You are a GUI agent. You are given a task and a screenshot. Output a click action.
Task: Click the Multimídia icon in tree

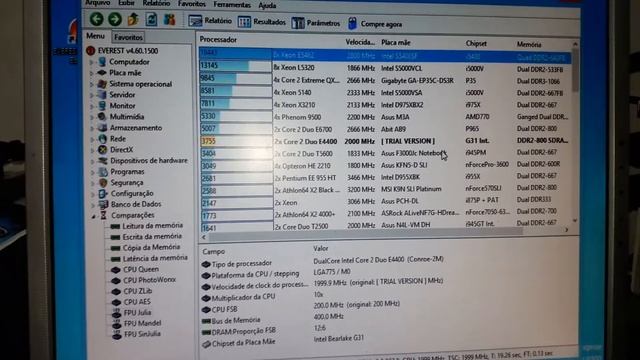point(102,117)
